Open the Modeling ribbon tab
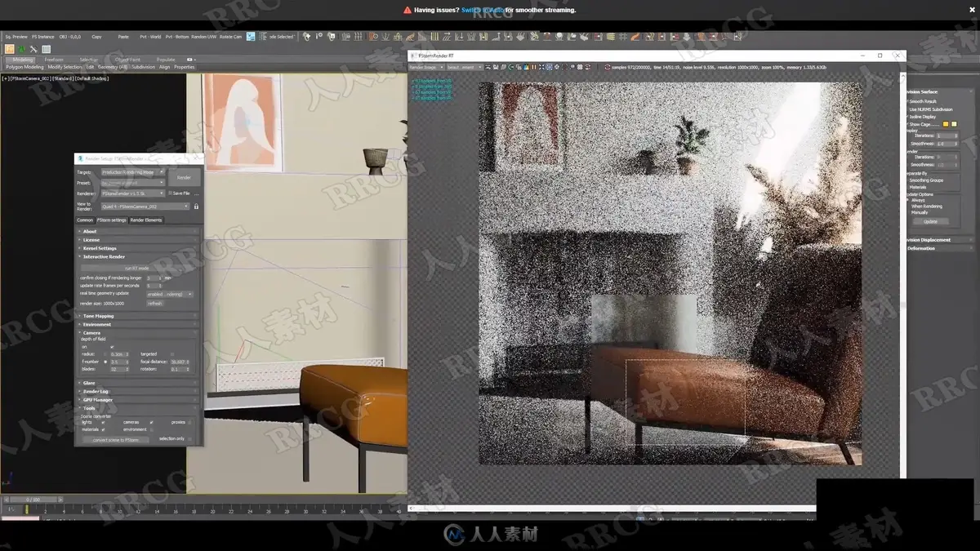This screenshot has height=551, width=980. coord(23,60)
